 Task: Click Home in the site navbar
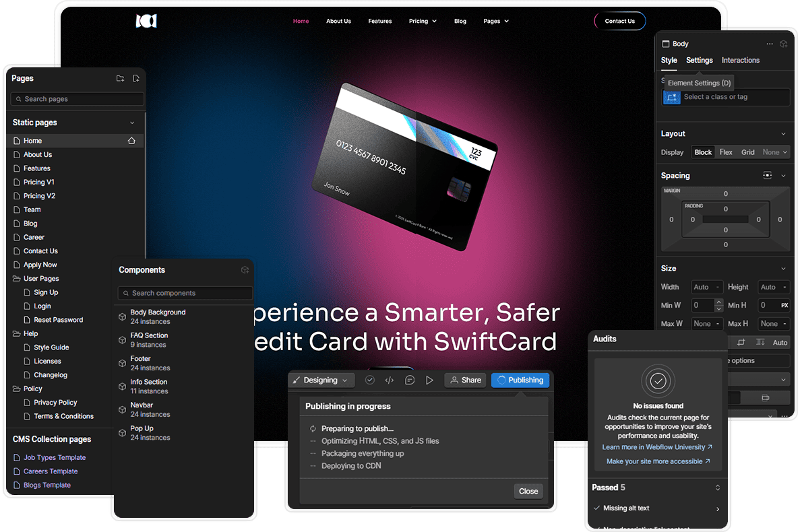point(301,21)
